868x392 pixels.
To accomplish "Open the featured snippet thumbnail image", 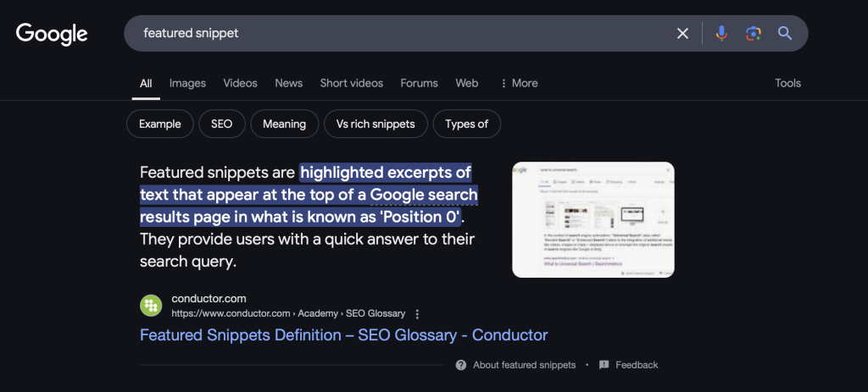I will 593,219.
